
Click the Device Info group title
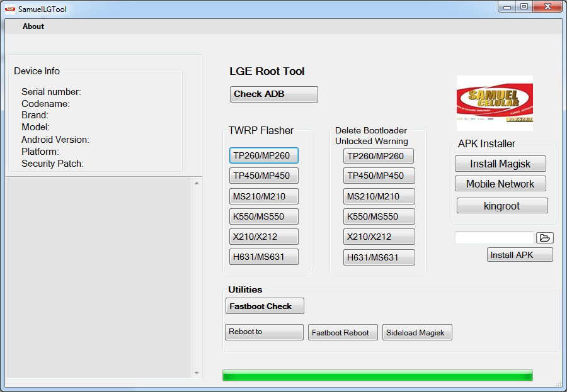[x=37, y=71]
